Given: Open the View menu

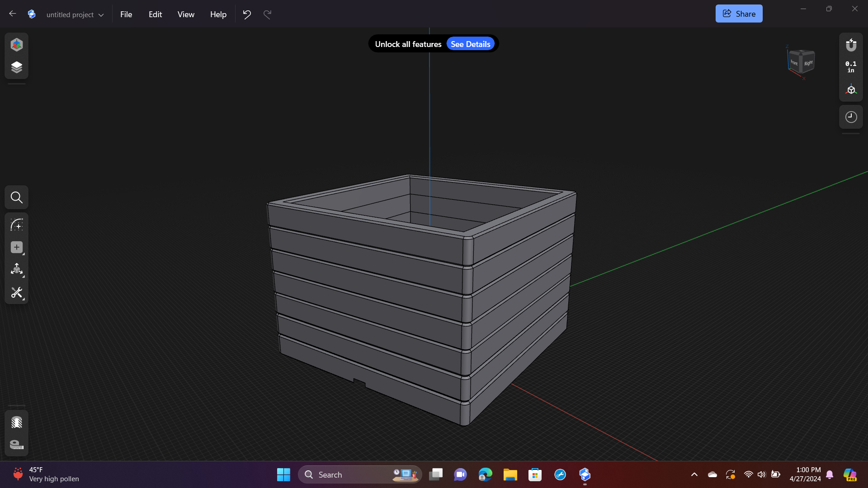Looking at the screenshot, I should [x=185, y=14].
